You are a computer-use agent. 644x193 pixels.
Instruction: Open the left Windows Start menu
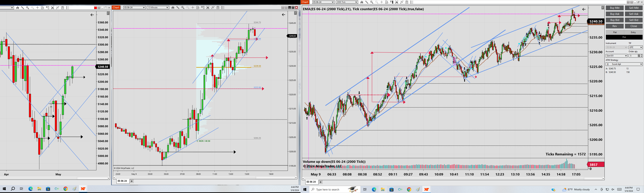[4, 189]
